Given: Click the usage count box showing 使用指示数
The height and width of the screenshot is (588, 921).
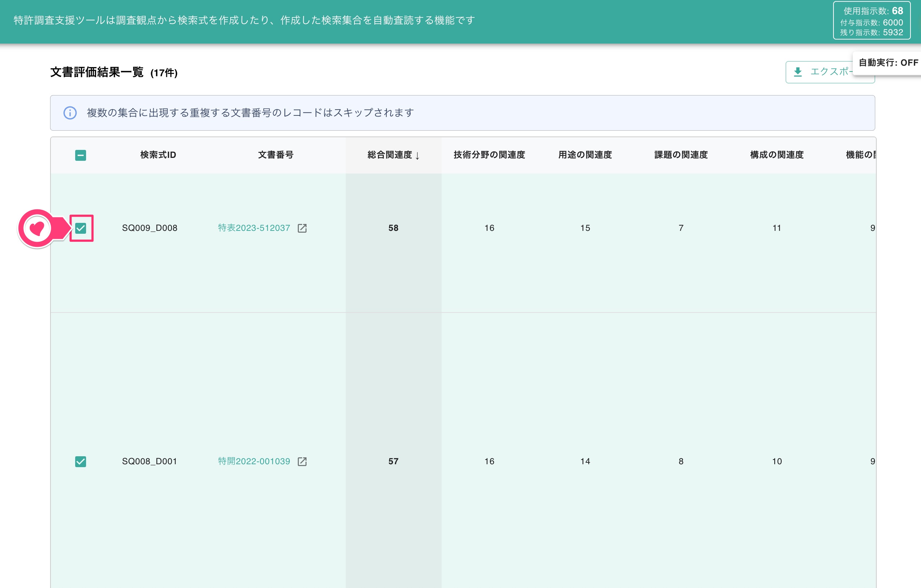Looking at the screenshot, I should point(872,21).
